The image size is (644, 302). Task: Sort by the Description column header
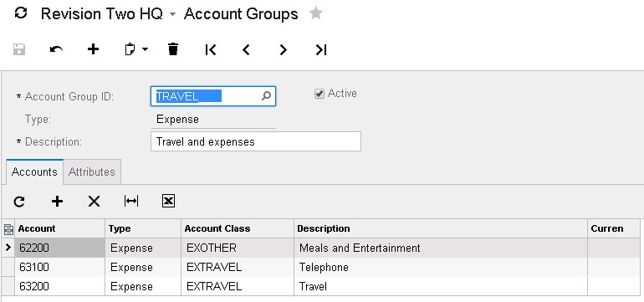coord(441,228)
